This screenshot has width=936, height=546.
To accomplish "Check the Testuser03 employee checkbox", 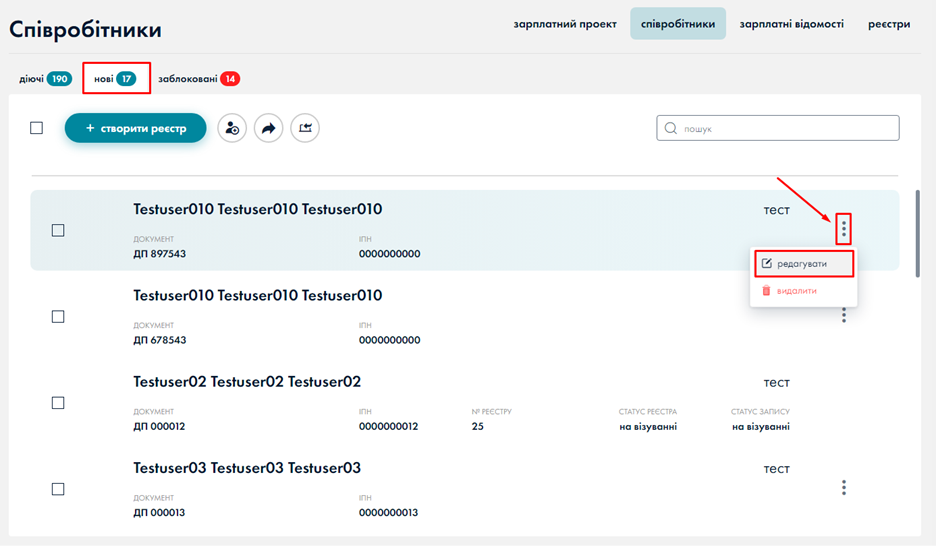I will coord(58,489).
